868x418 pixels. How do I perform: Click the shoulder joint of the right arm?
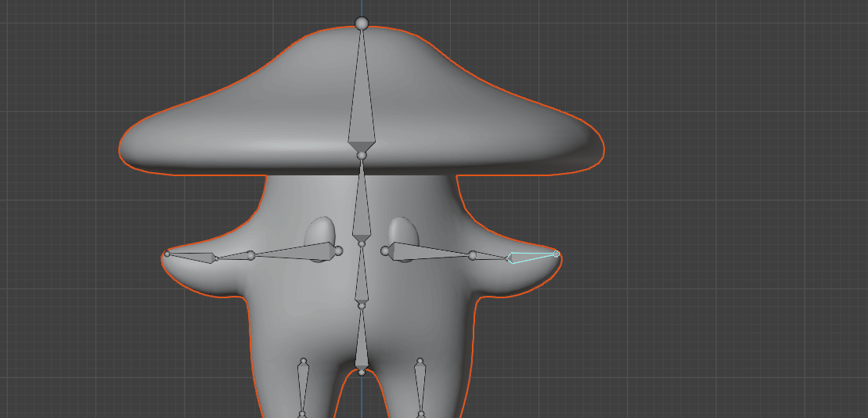tap(385, 251)
